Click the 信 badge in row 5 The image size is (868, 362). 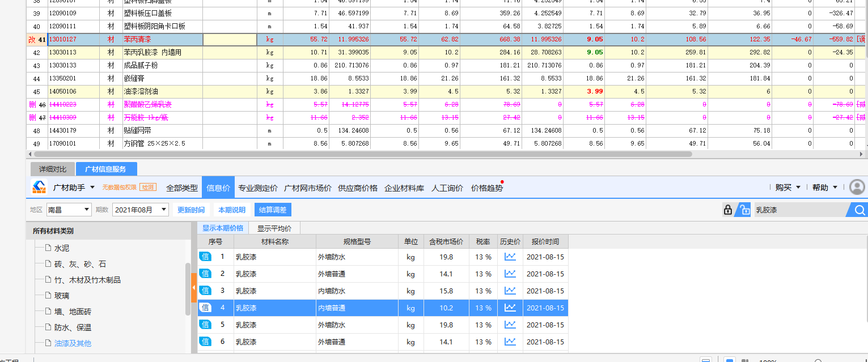(x=206, y=325)
